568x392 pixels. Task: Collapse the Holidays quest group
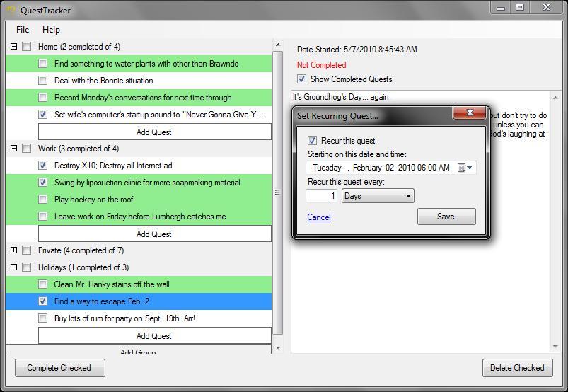pos(13,267)
